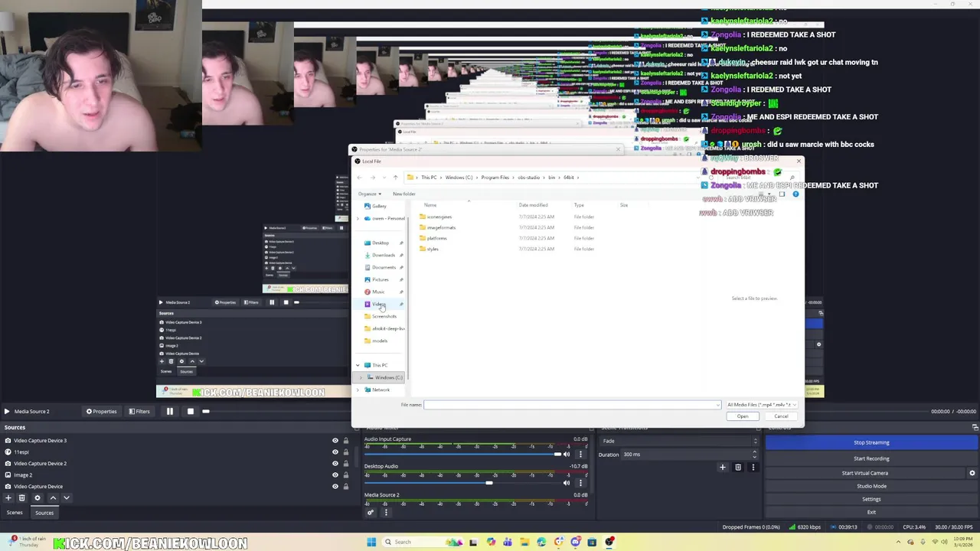The image size is (980, 551).
Task: Click obs-studio in the address breadcrumb
Action: 531,178
